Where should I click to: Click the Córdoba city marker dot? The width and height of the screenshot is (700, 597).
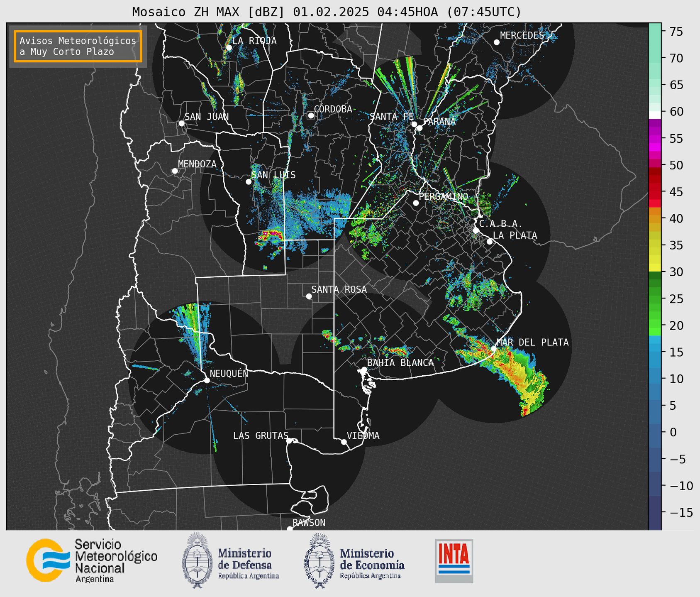[x=311, y=115]
